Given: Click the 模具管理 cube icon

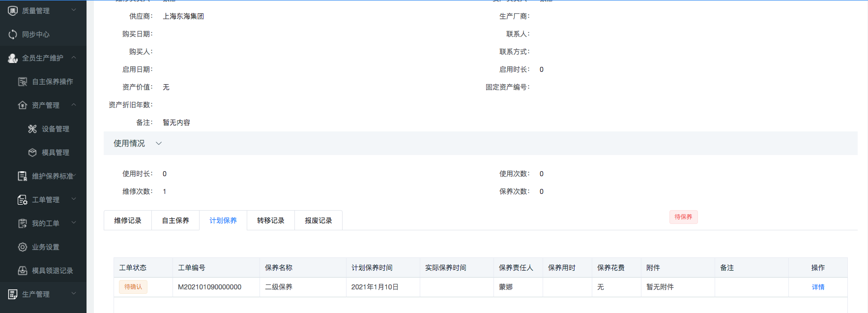Looking at the screenshot, I should (x=32, y=153).
